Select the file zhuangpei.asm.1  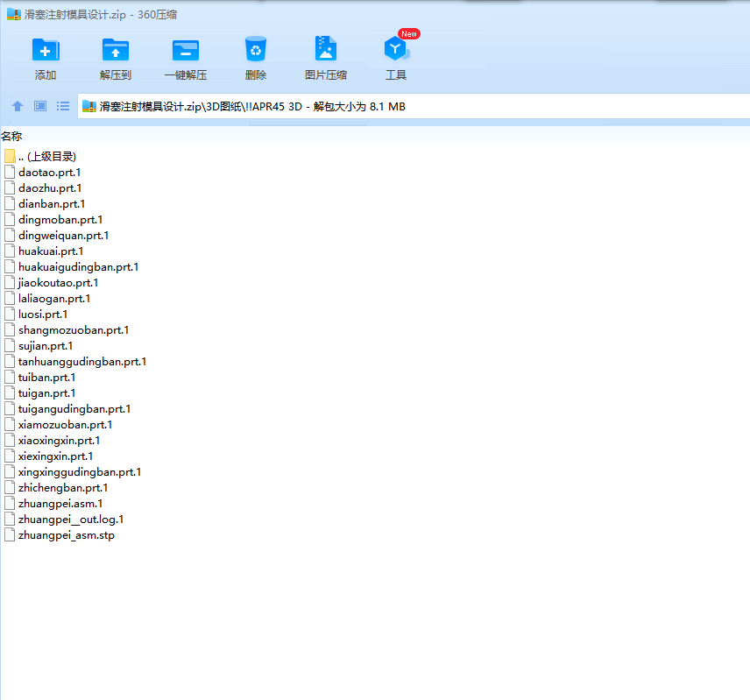[60, 504]
